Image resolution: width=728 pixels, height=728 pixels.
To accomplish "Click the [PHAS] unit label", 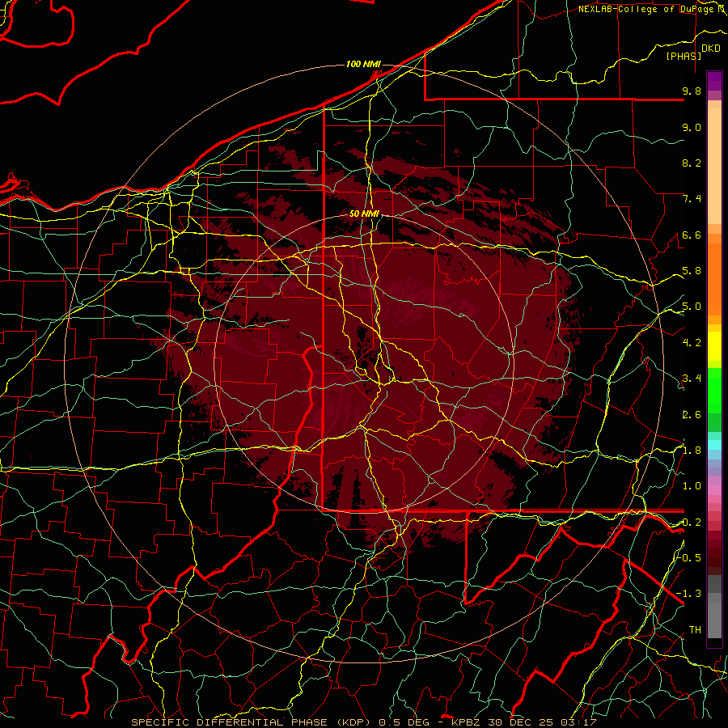I will coord(684,56).
